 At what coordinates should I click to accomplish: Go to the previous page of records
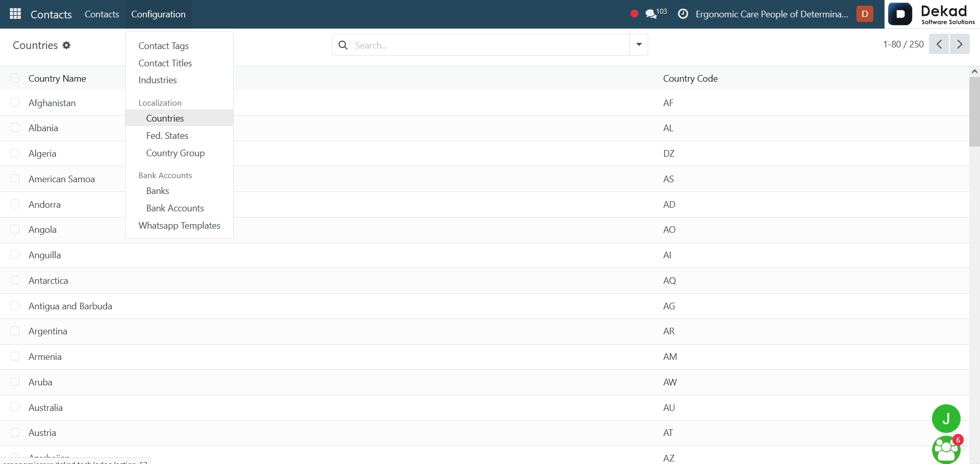939,44
